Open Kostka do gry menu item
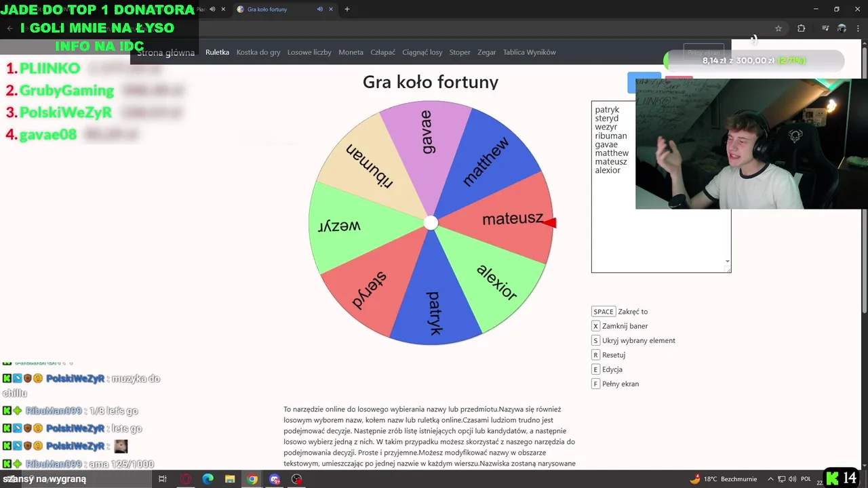Image resolution: width=868 pixels, height=488 pixels. [258, 52]
